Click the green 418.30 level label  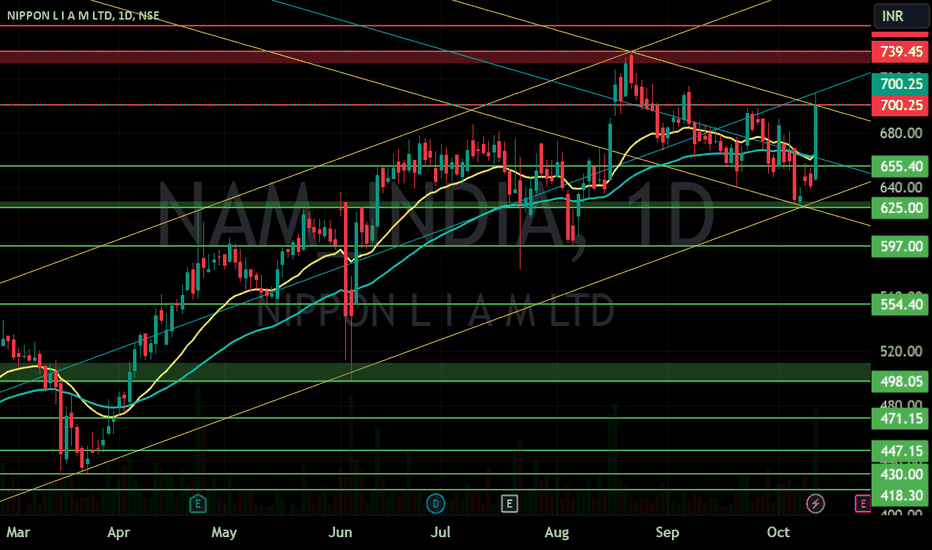click(900, 495)
